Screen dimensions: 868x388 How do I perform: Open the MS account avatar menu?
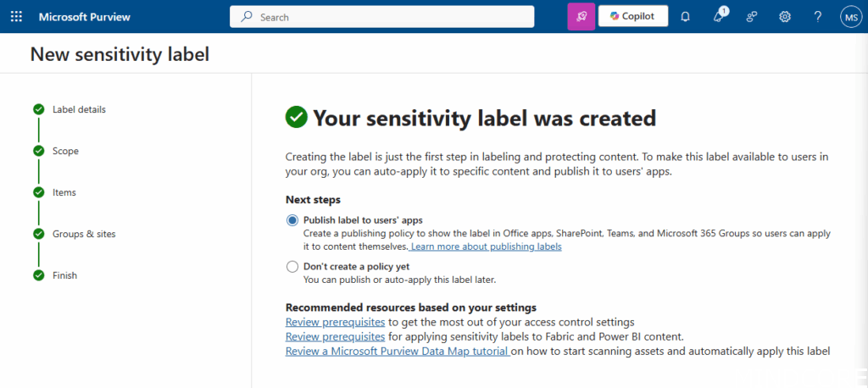[x=850, y=17]
